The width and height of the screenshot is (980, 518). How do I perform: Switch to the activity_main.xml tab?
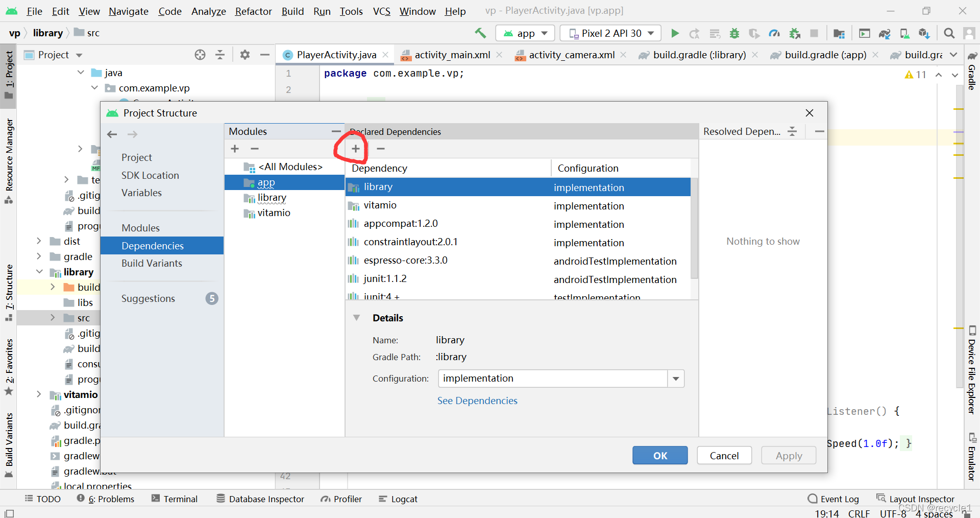coord(452,55)
